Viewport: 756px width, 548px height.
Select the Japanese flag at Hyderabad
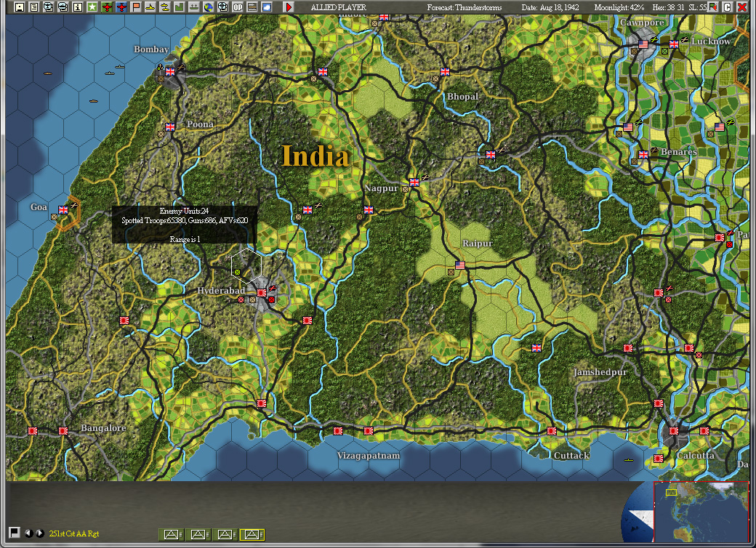click(x=262, y=293)
